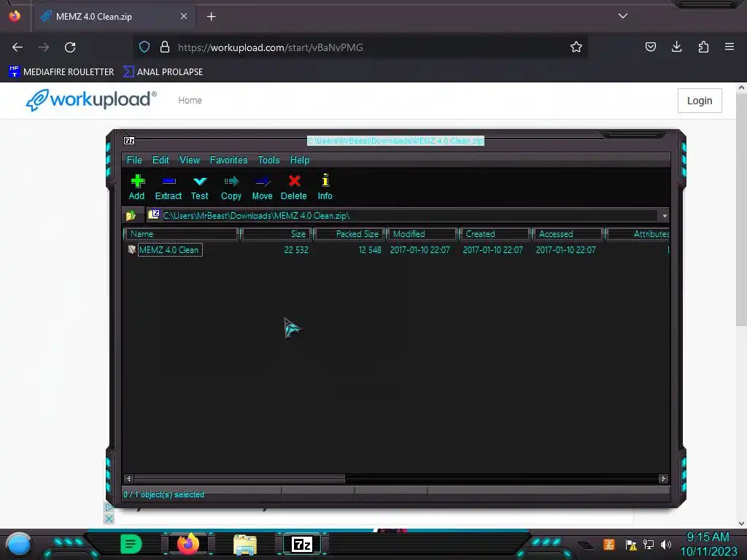
Task: Open the Home link on workupload
Action: click(x=190, y=101)
